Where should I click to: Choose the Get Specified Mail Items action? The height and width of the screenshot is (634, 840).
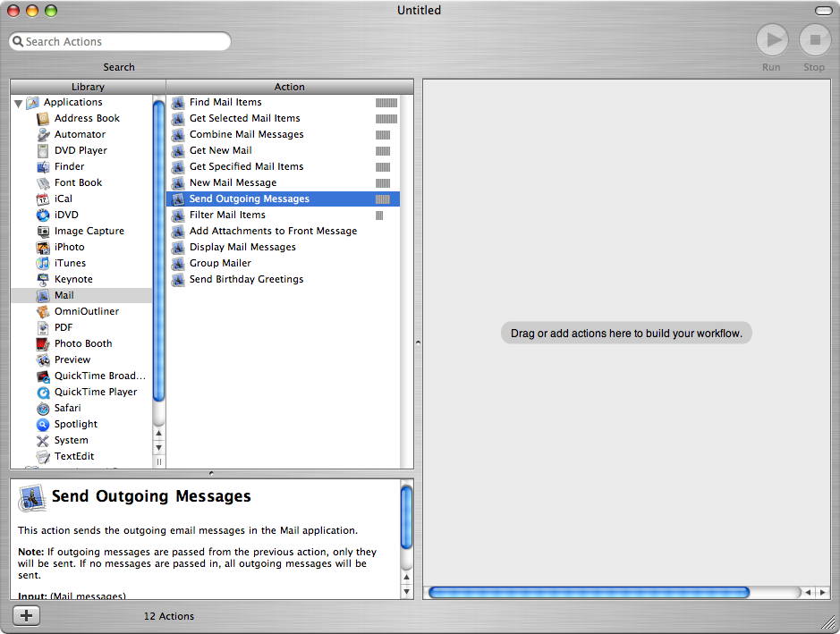coord(284,166)
